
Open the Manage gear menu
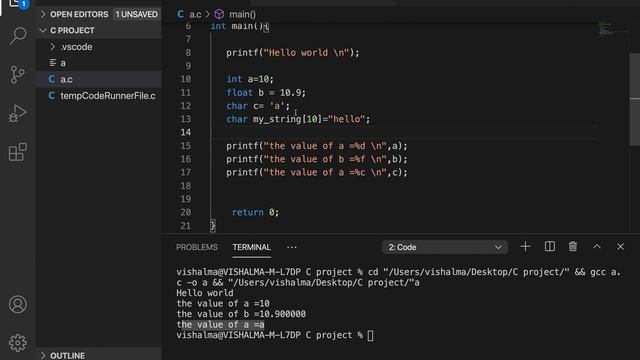[18, 343]
